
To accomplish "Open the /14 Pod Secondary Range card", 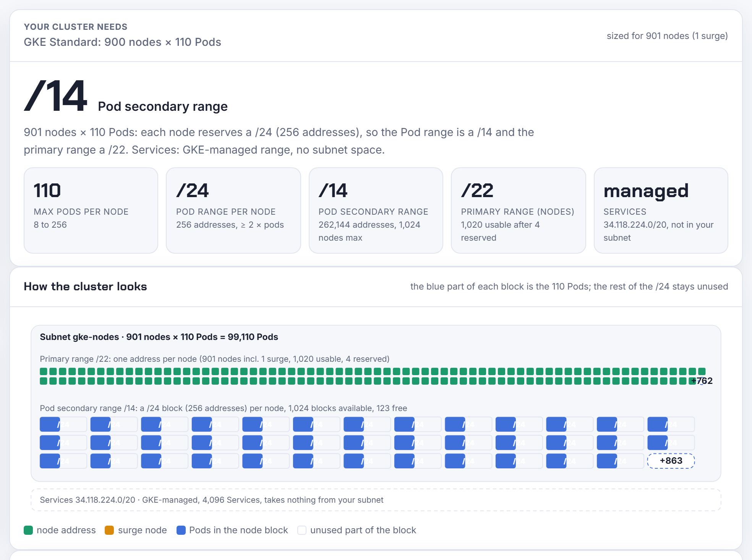I will (376, 210).
